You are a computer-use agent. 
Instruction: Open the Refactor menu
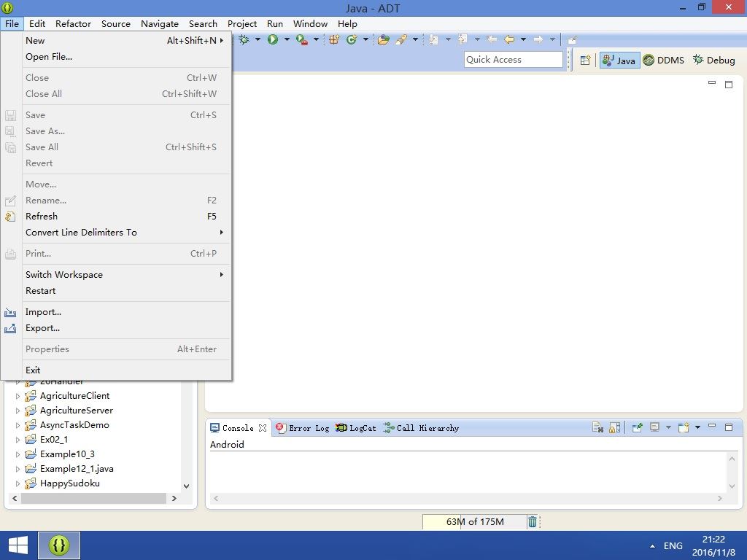tap(73, 24)
